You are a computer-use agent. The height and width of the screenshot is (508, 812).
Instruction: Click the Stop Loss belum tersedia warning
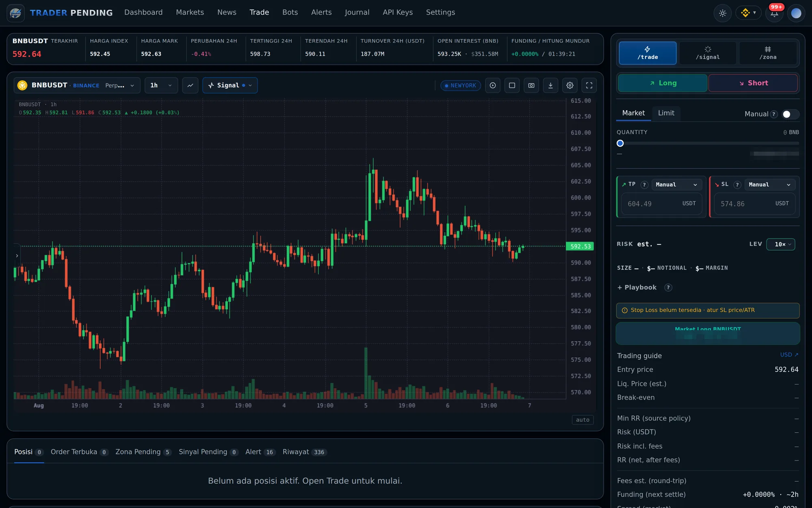coord(708,310)
